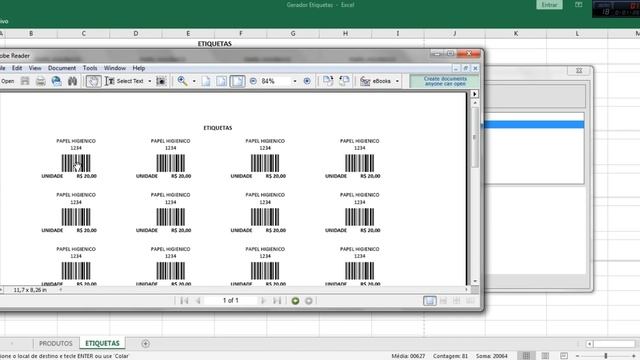Viewport: 640px width, 360px height.
Task: Click the Entrar sign-in button in Excel
Action: click(549, 5)
